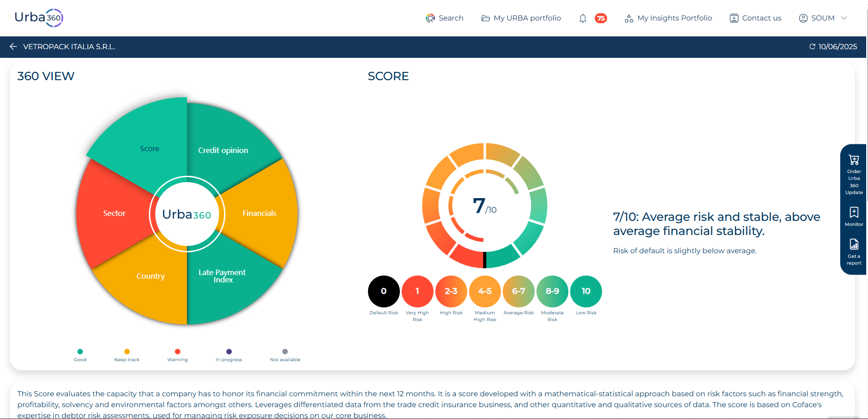Viewport: 868px width, 419px height.
Task: Click 'Risk of default is slightly below average.'
Action: (685, 251)
